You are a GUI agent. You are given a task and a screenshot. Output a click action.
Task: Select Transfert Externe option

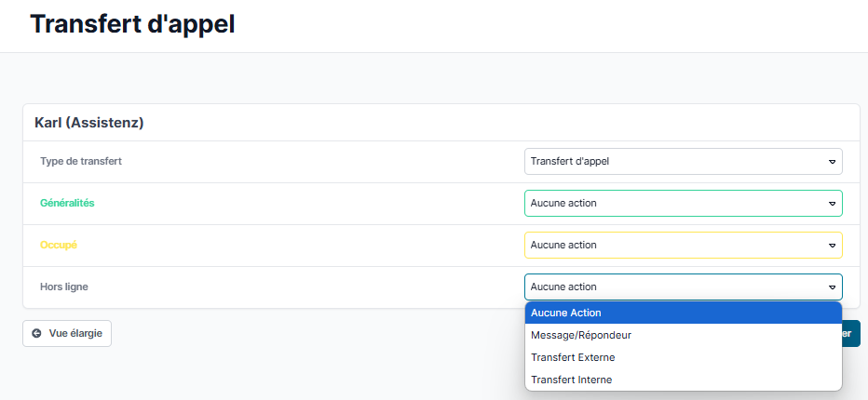coord(683,357)
